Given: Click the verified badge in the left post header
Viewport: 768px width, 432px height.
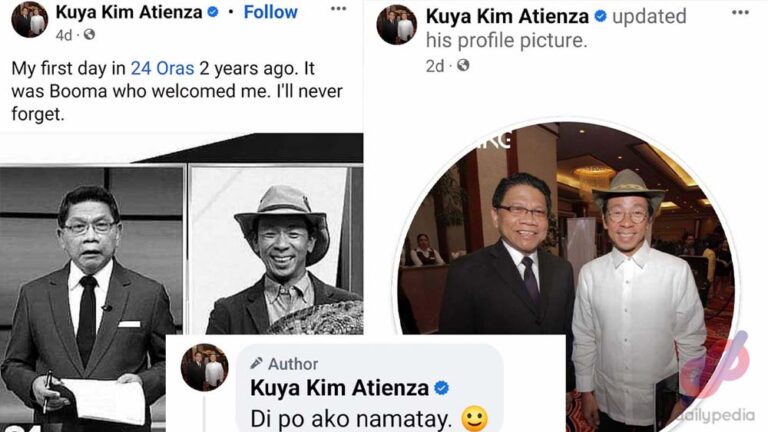Looking at the screenshot, I should click(212, 13).
